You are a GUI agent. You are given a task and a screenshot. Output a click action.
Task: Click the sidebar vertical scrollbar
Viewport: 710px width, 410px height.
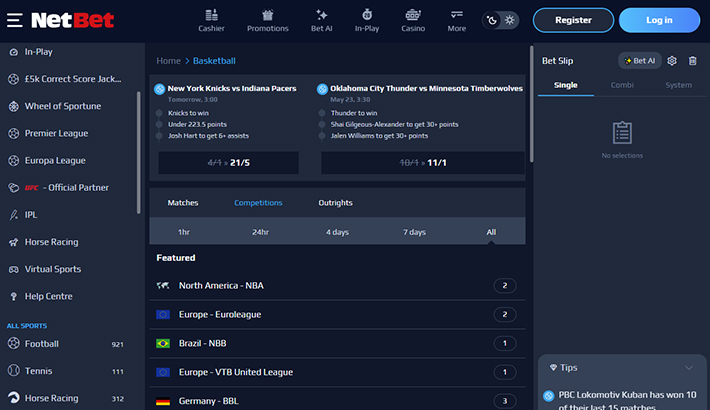pos(139,152)
